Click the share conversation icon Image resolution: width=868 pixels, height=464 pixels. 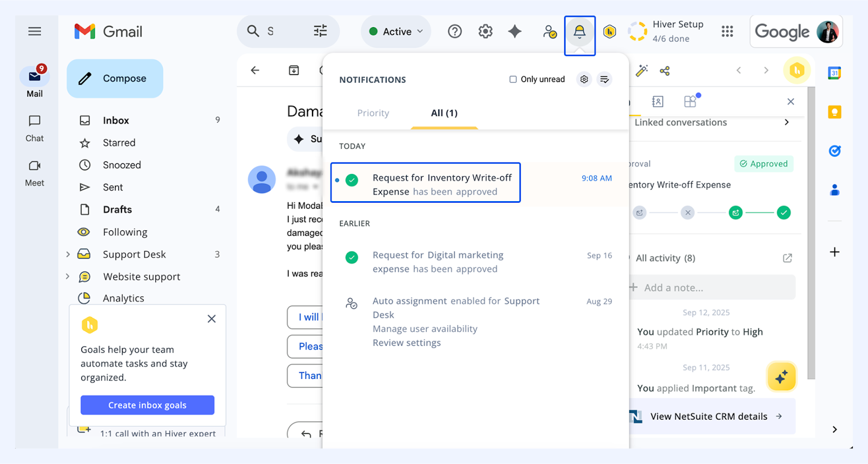pyautogui.click(x=665, y=70)
